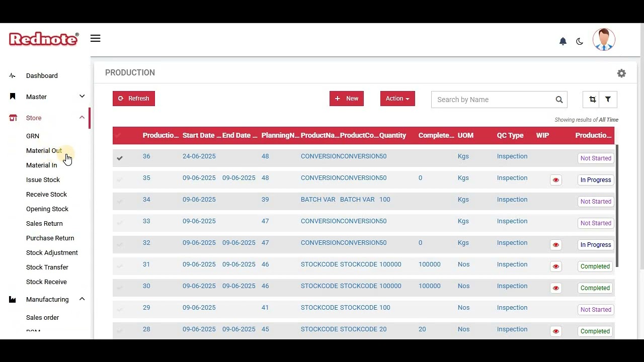Click the crop/column layout icon
The image size is (644, 362).
[592, 100]
